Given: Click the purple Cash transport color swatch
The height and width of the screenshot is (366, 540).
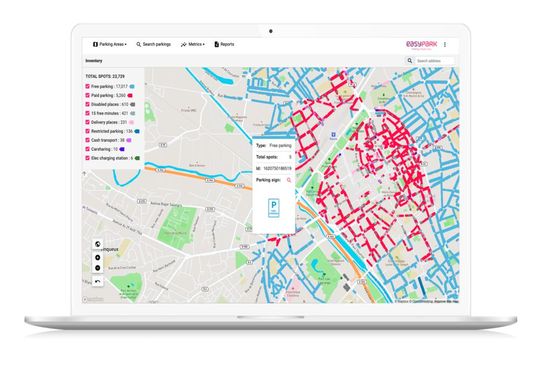Looking at the screenshot, I should tap(129, 140).
